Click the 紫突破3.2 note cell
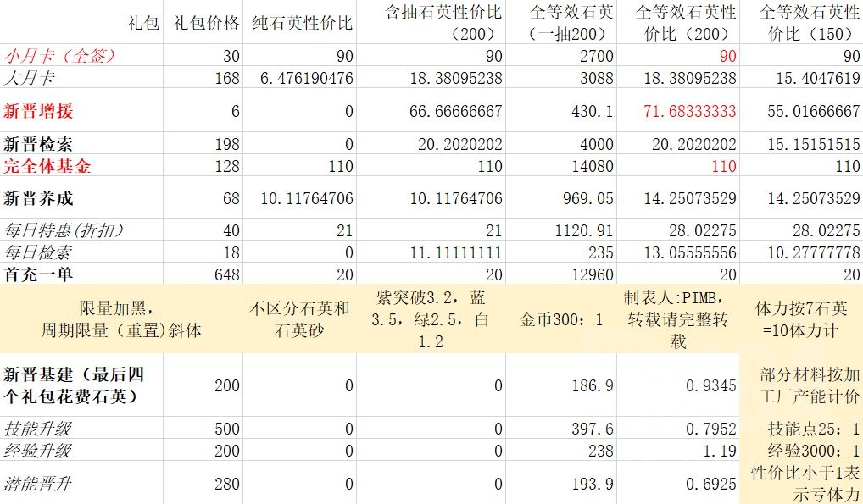 pyautogui.click(x=431, y=318)
